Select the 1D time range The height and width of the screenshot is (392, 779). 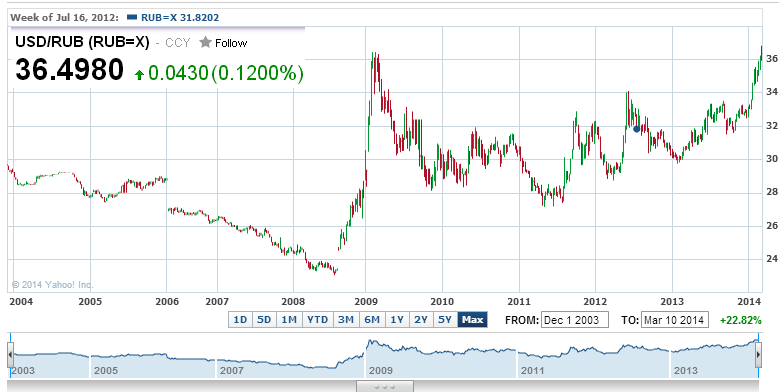pyautogui.click(x=240, y=320)
